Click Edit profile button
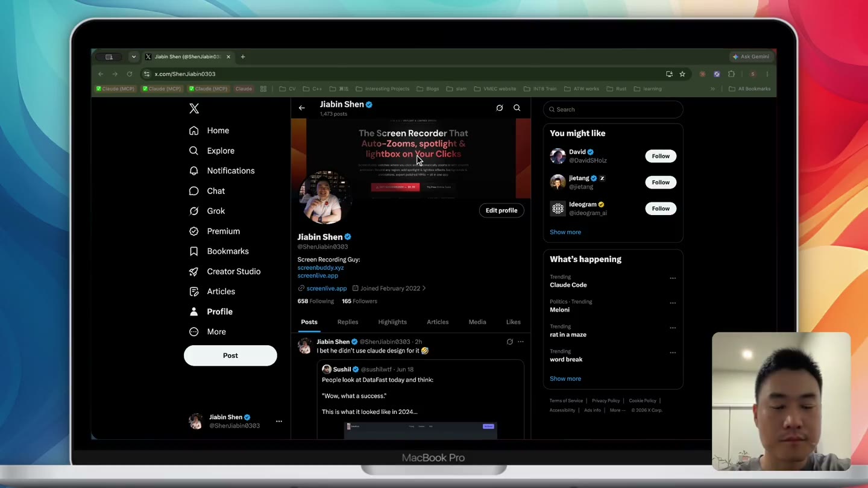868x488 pixels. pyautogui.click(x=502, y=210)
